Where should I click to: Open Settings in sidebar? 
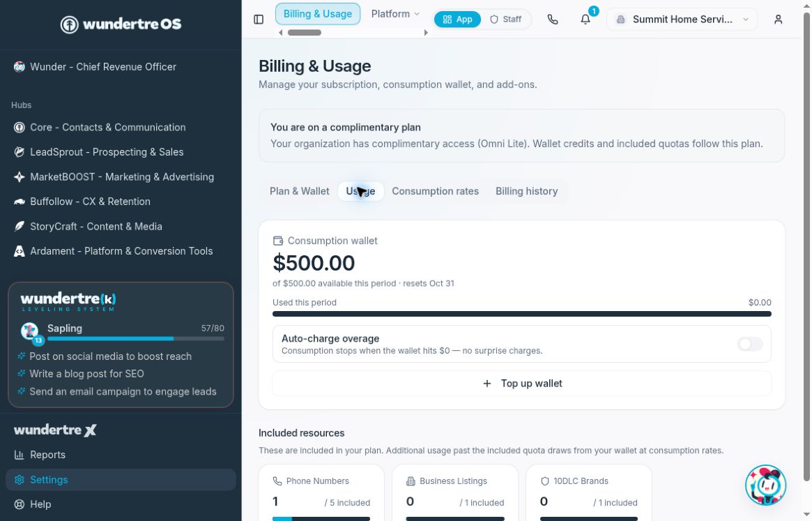(x=121, y=480)
